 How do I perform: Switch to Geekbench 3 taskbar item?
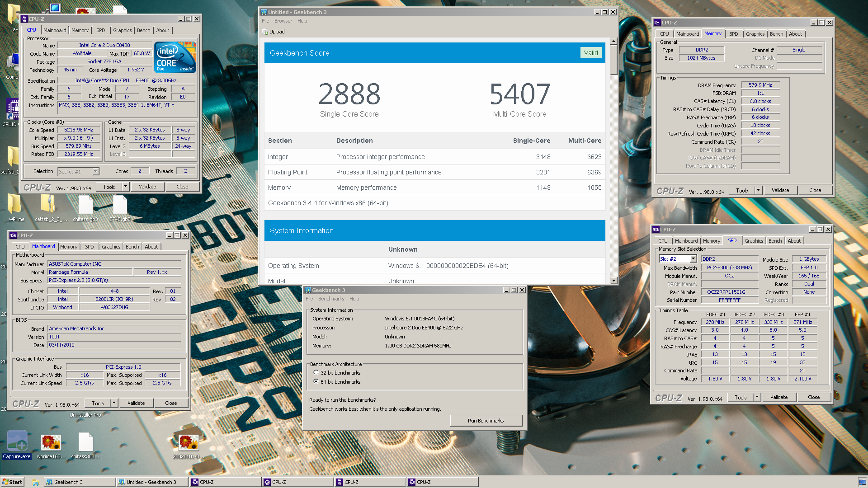click(79, 482)
